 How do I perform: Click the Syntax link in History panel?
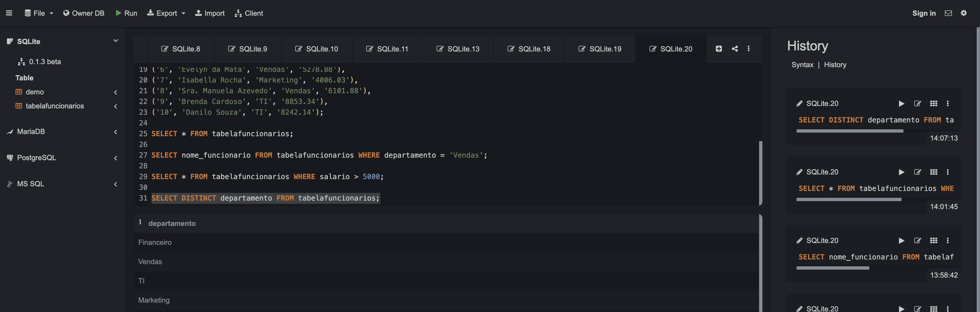802,65
